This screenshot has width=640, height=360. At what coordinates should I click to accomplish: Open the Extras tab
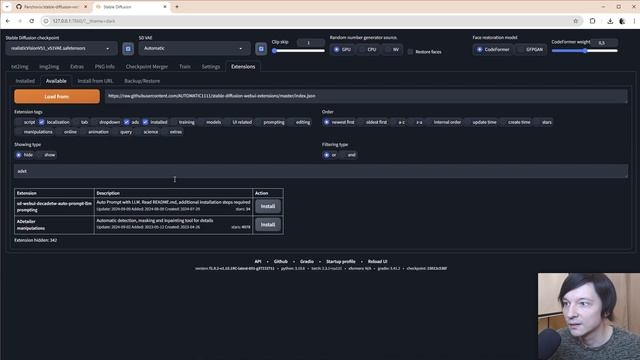[x=77, y=67]
